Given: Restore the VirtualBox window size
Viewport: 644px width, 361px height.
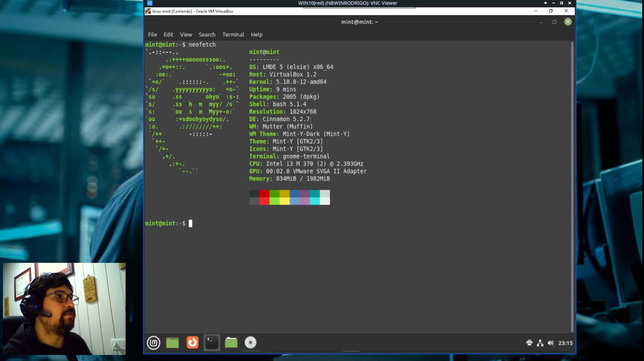Looking at the screenshot, I should point(551,11).
